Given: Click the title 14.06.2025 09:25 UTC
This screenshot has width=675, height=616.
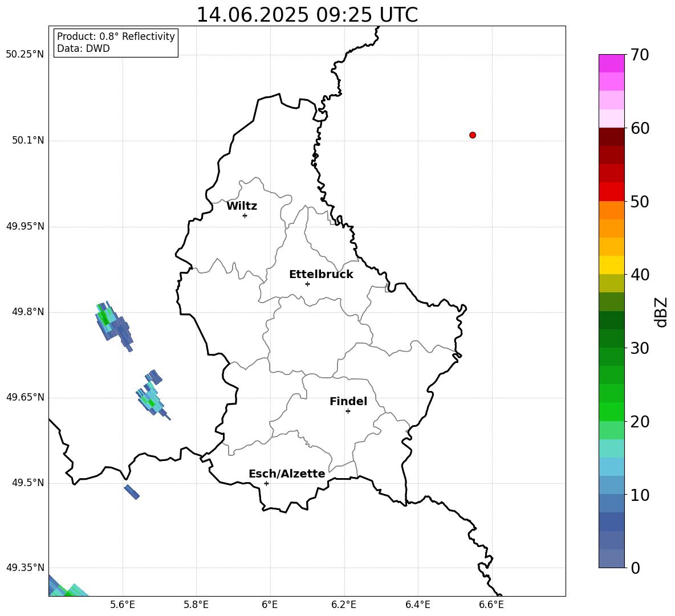Looking at the screenshot, I should point(307,15).
